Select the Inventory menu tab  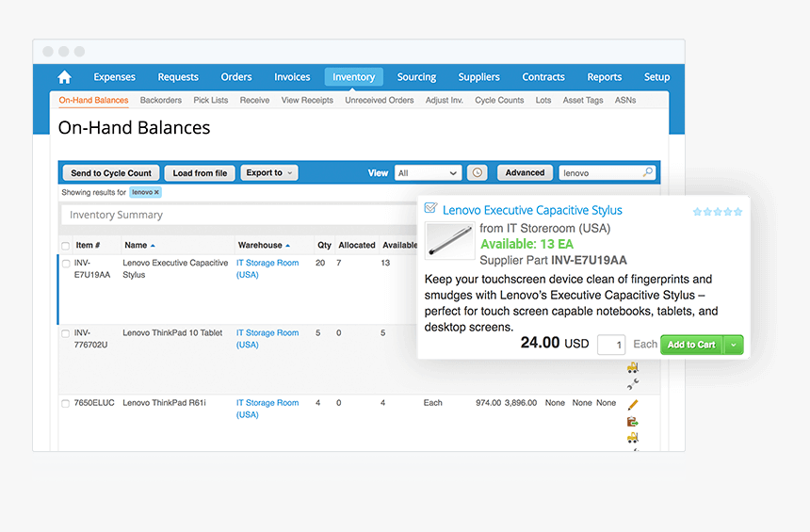point(354,77)
